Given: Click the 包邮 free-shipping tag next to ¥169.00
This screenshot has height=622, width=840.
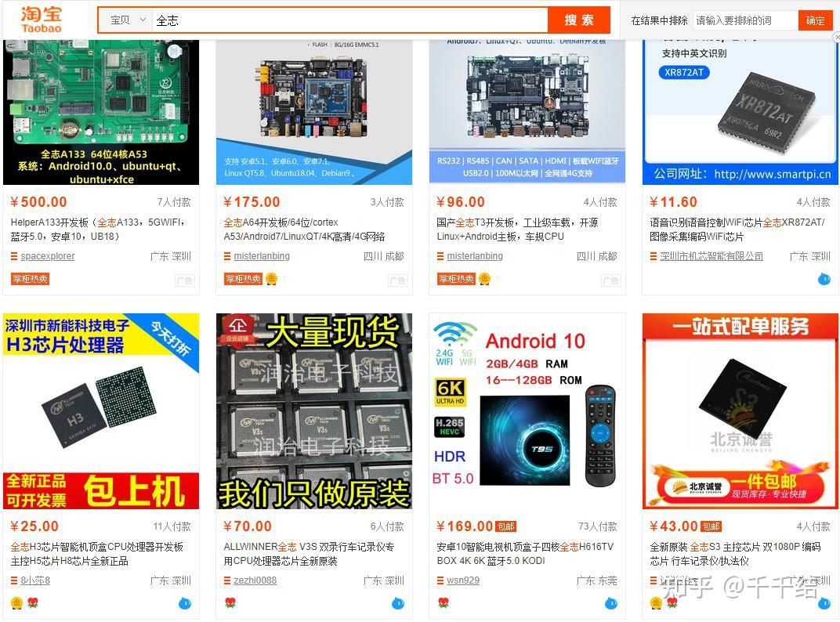Looking at the screenshot, I should point(505,526).
